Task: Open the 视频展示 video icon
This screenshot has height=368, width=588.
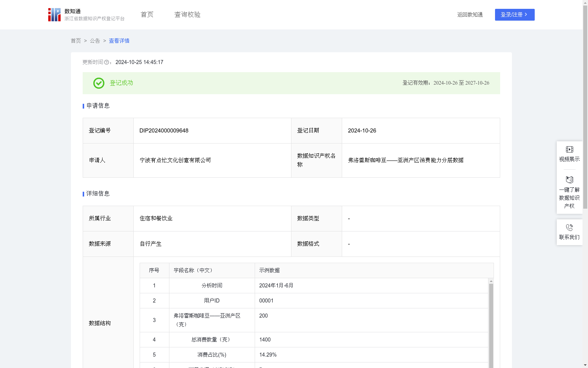Action: click(569, 149)
